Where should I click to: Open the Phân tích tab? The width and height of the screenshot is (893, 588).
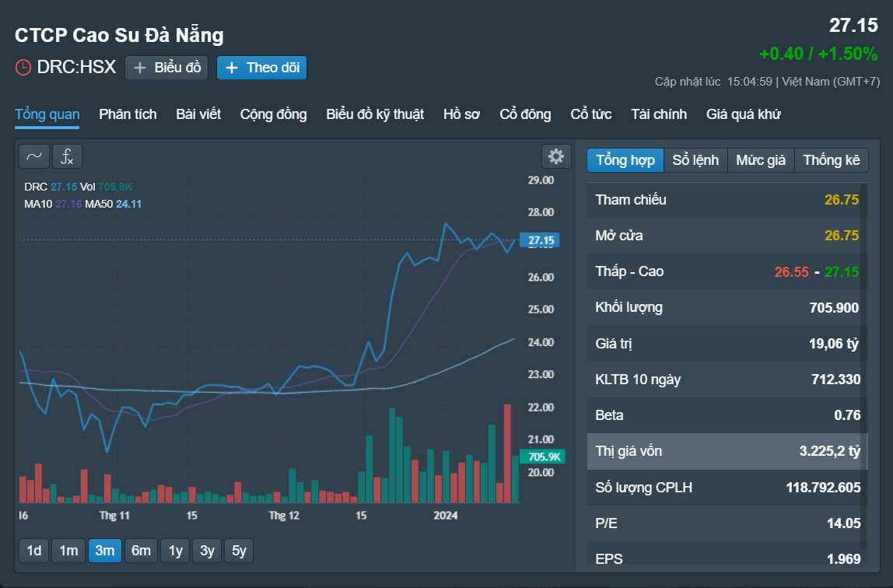(x=128, y=114)
